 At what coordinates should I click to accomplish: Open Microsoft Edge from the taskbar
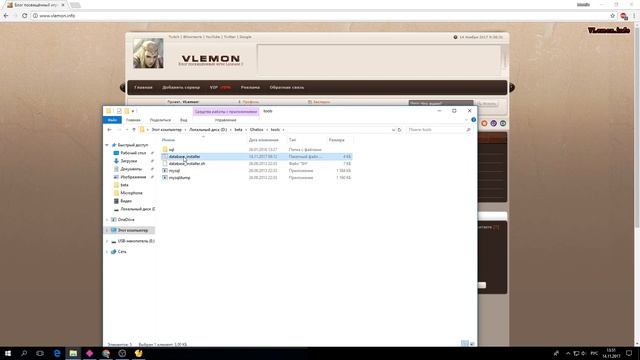coord(57,353)
